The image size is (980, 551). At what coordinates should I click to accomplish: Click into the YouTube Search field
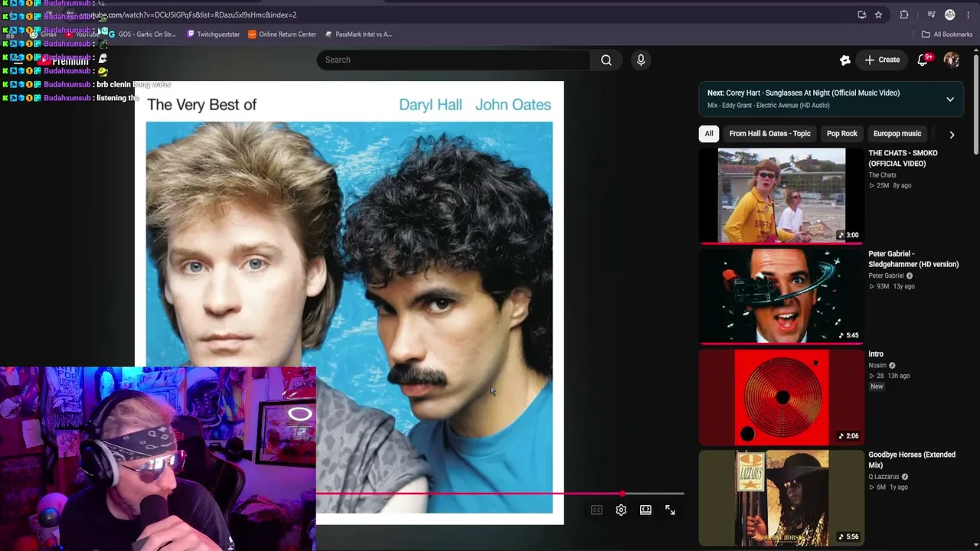coord(453,60)
